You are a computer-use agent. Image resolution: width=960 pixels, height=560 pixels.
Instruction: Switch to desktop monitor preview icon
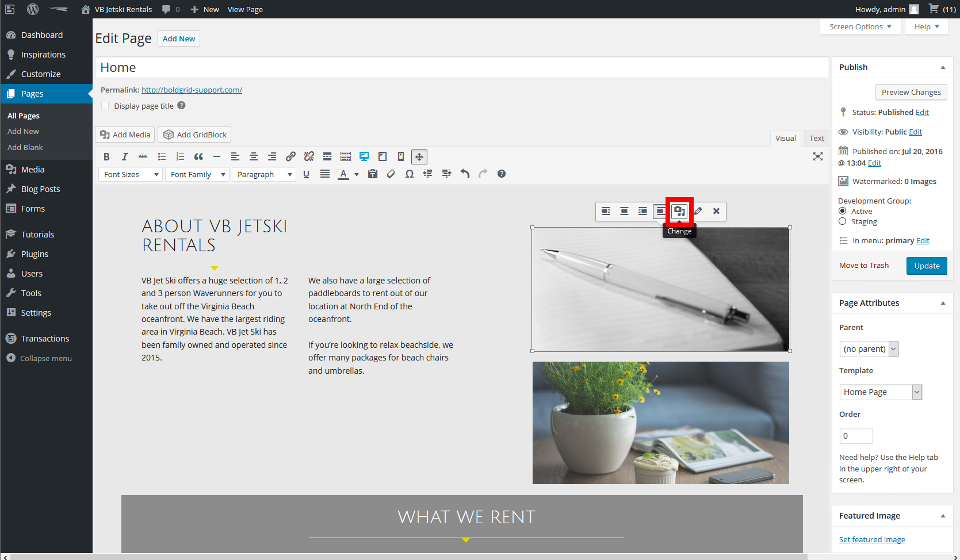(364, 156)
